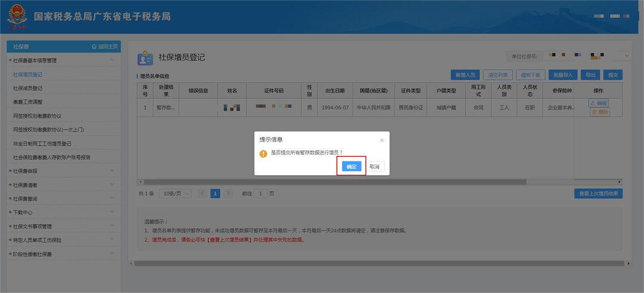Screen dimensions: 644x293
Task: Open 缴费工资调整 menu item
Action: 27,102
